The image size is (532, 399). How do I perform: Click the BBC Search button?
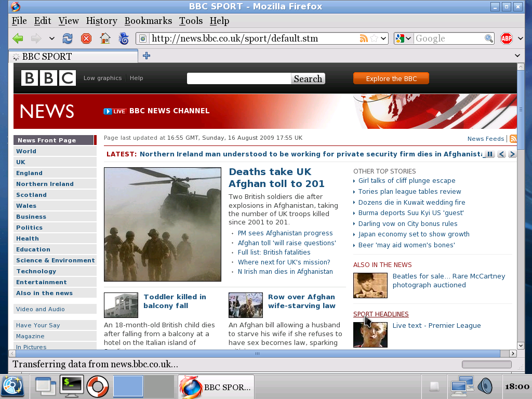(308, 79)
